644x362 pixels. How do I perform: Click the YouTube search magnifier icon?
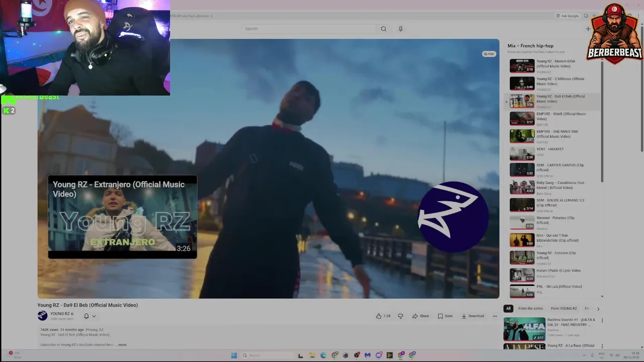point(383,29)
